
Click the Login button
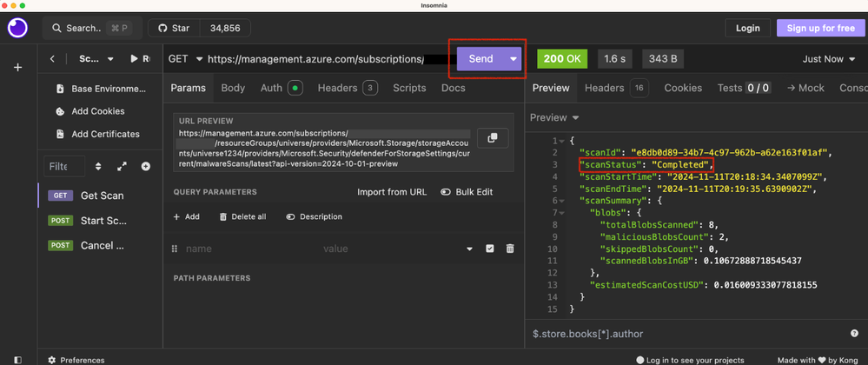(747, 28)
